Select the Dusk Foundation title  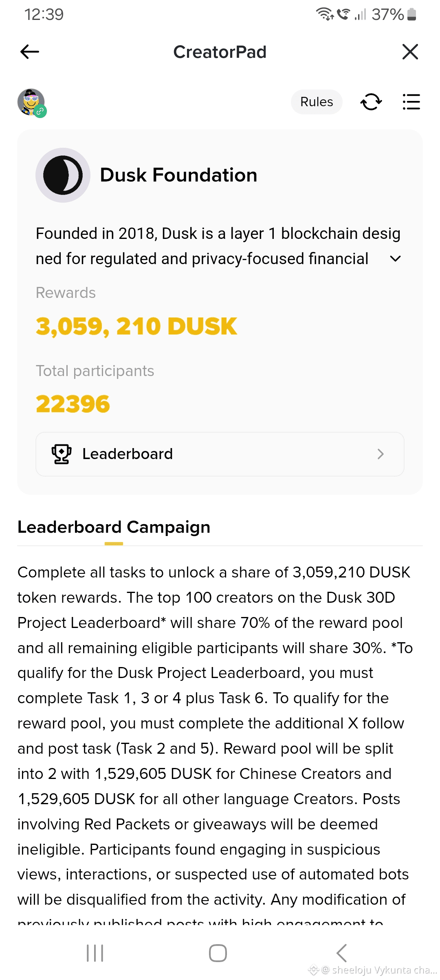(178, 175)
